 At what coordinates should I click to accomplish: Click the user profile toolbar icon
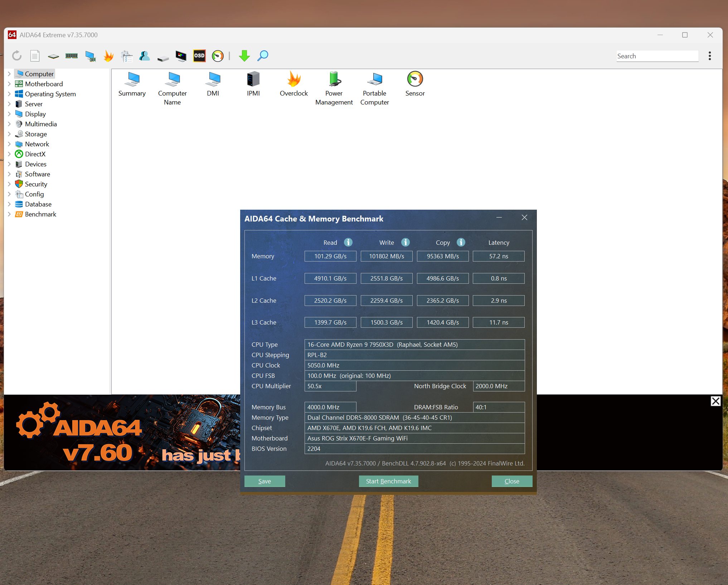click(x=145, y=56)
